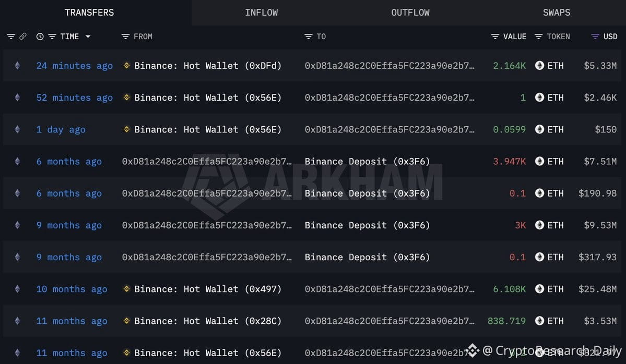Open the OUTFLOW tab
The image size is (626, 364).
410,13
